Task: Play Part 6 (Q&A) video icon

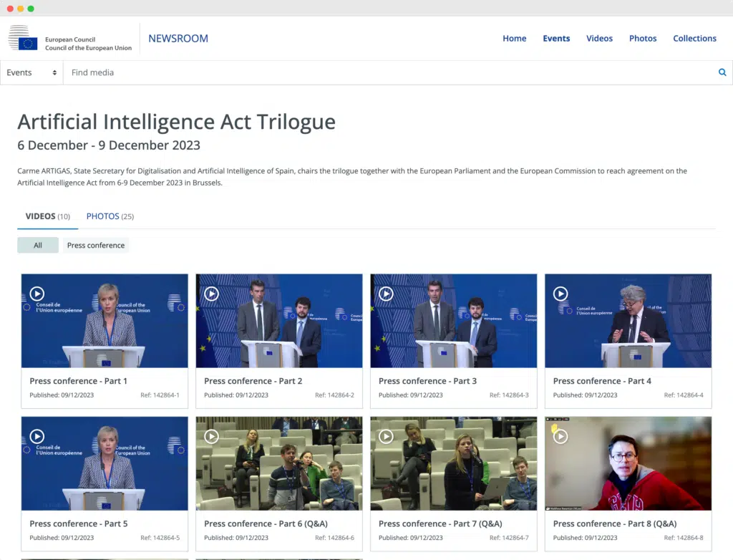Action: click(x=211, y=437)
